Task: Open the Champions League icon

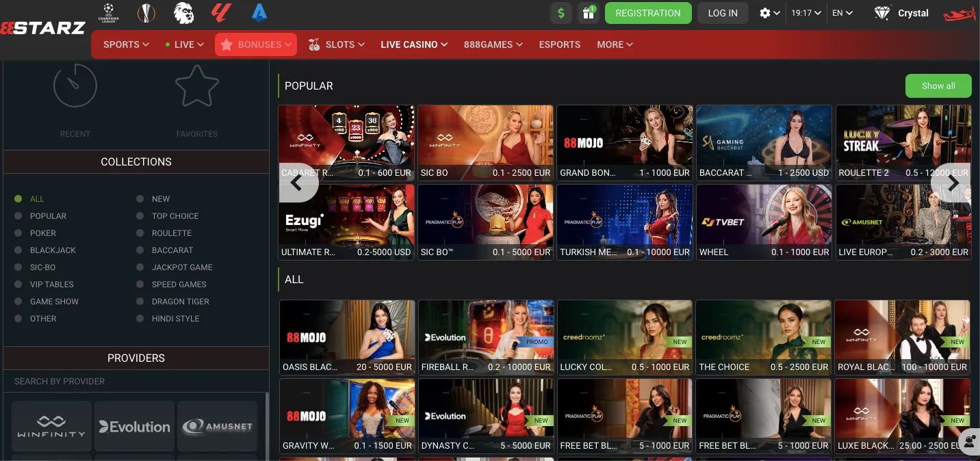Action: [108, 12]
